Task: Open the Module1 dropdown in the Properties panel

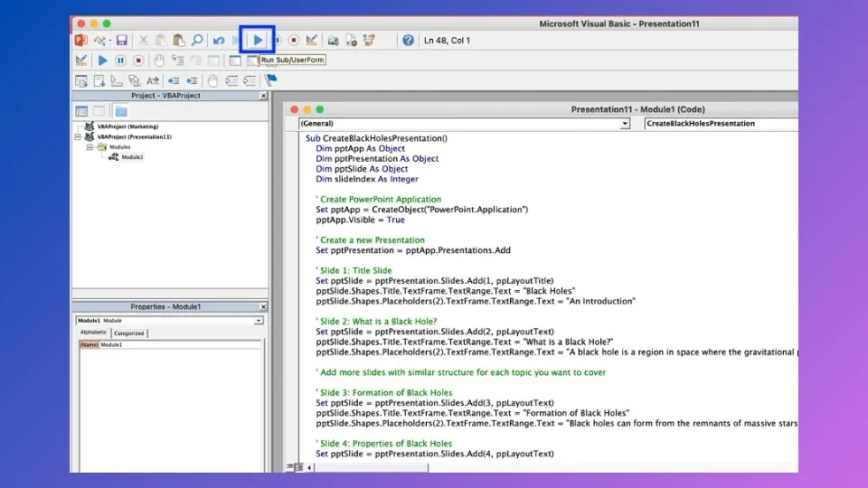Action: pos(258,321)
